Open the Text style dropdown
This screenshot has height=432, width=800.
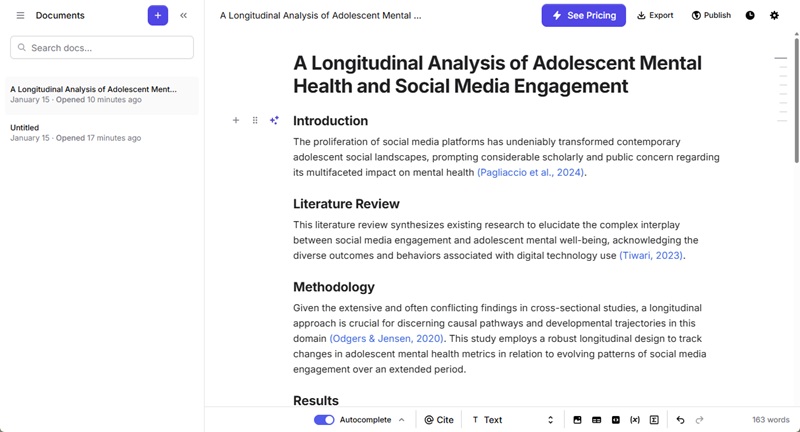[512, 420]
